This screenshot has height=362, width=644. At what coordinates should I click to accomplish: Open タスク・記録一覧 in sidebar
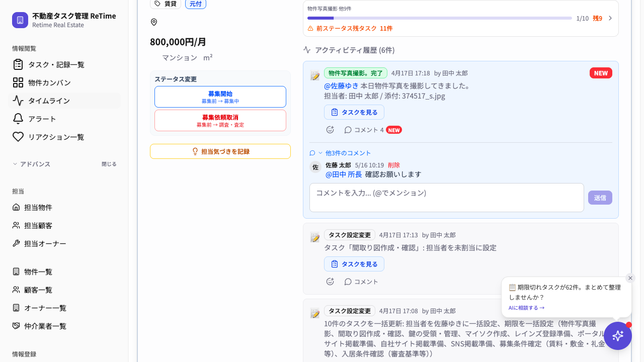click(64, 64)
